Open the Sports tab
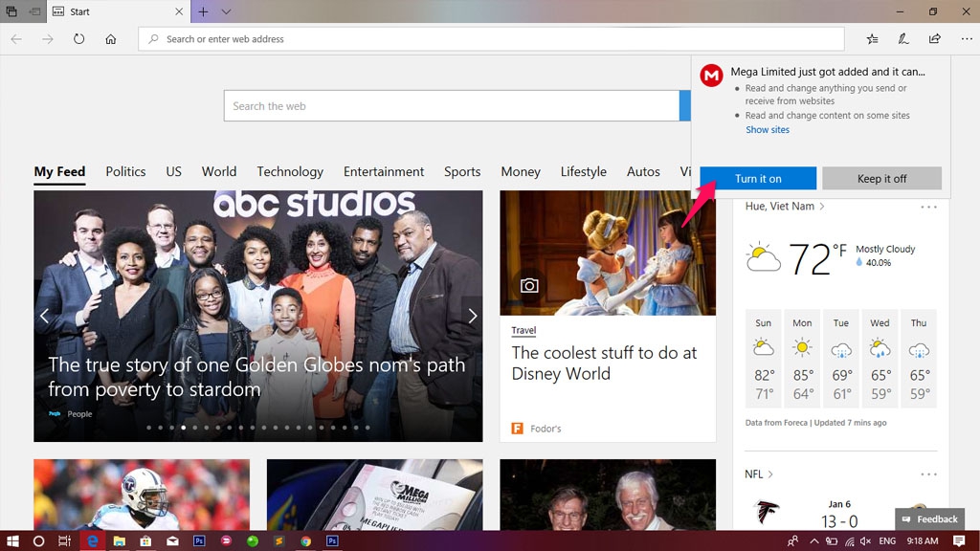Screen dimensions: 980x551 point(462,171)
